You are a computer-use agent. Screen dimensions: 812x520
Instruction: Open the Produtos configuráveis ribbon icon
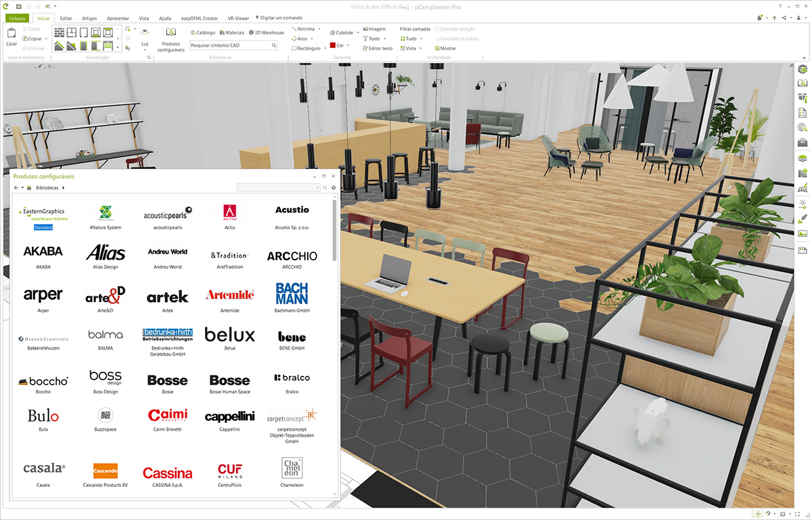171,32
